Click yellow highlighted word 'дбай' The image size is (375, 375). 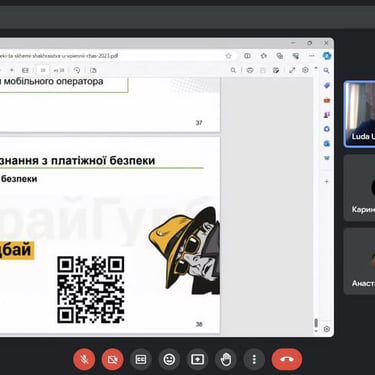16,250
